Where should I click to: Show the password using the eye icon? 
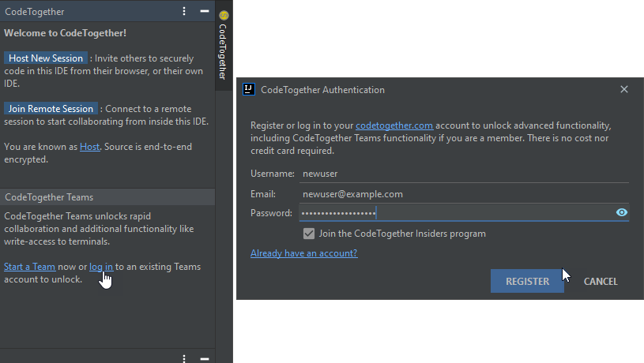point(622,213)
